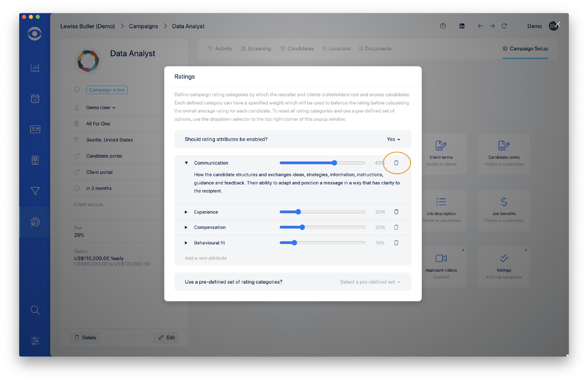Collapse the Communication attribute description
Viewport: 588px width, 382px height.
186,163
